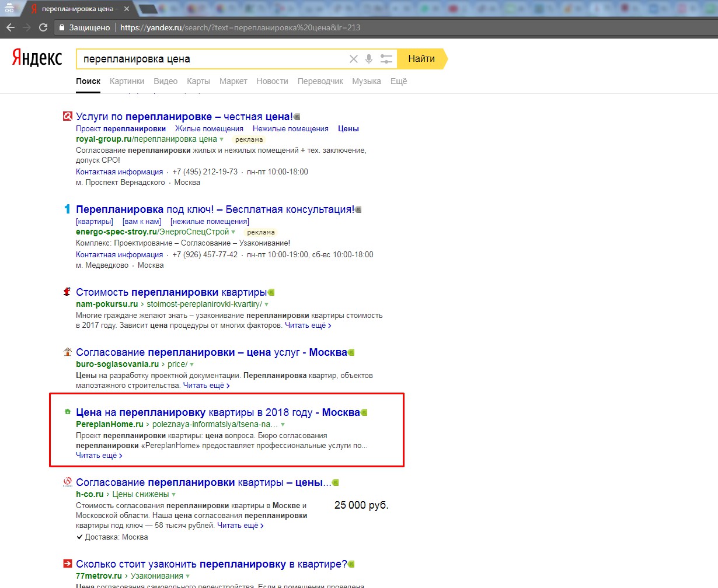Click the green favicon of PereplanHome.ru
This screenshot has width=718, height=588.
(68, 412)
